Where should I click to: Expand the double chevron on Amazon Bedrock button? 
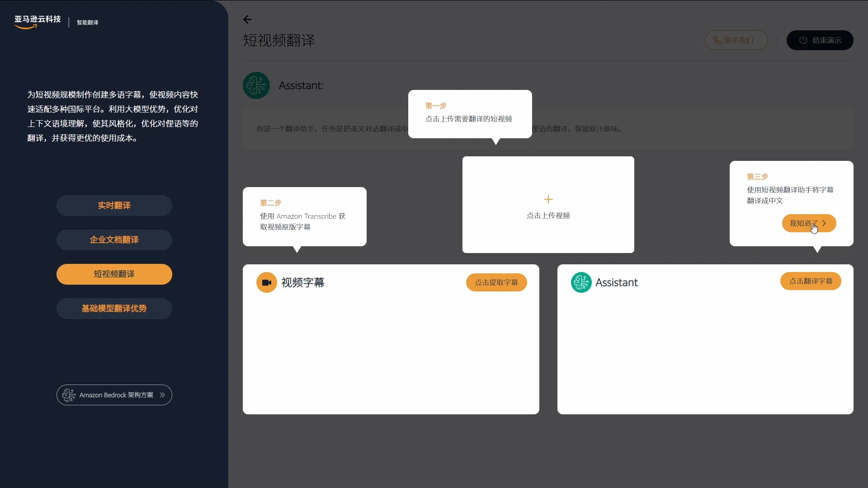pos(162,395)
